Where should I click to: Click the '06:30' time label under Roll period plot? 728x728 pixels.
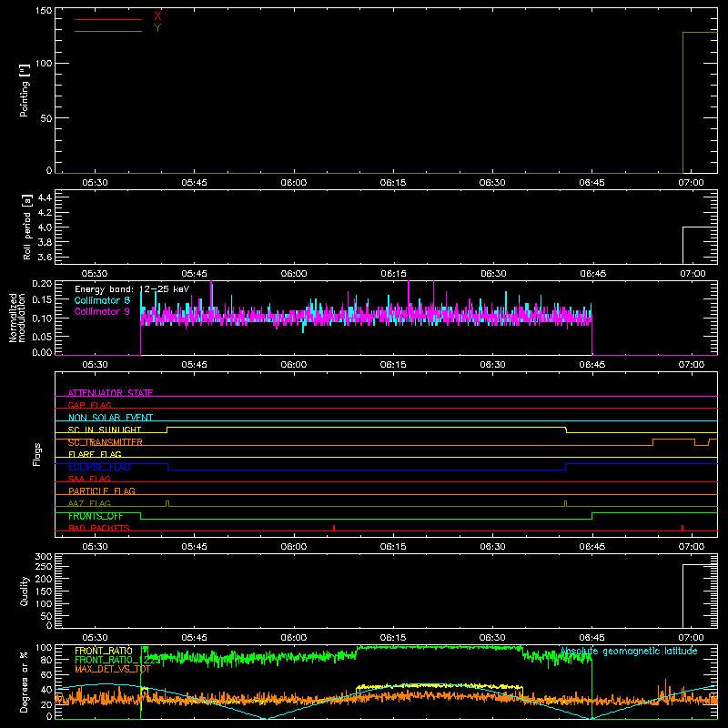click(493, 274)
